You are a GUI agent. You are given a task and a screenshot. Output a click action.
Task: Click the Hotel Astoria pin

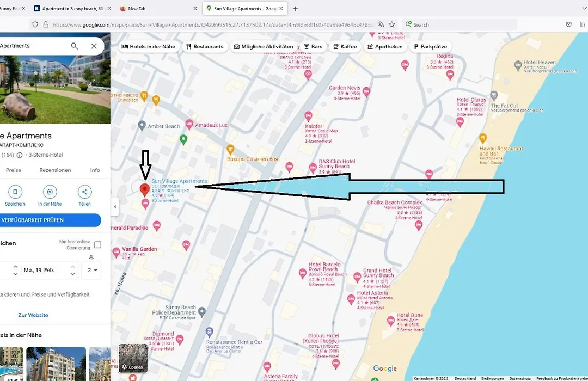point(351,299)
